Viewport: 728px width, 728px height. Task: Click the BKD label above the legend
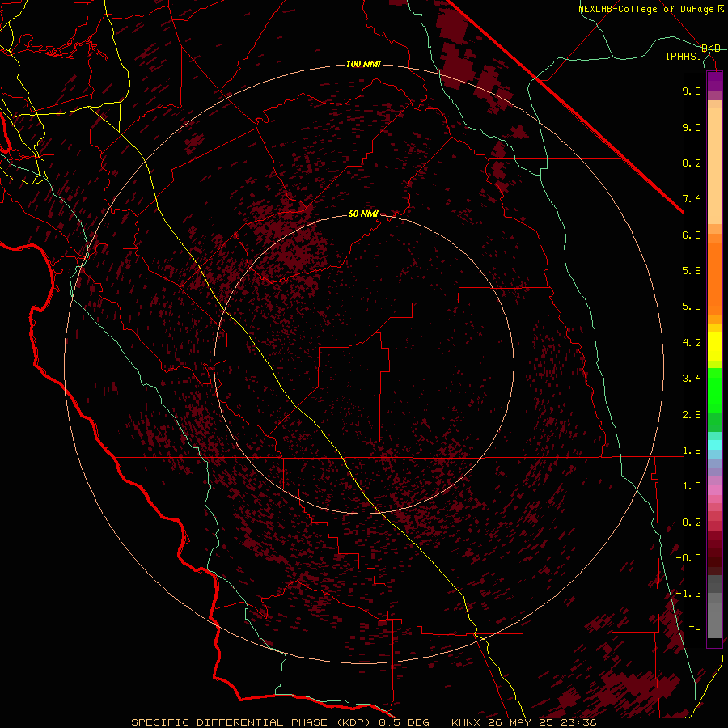[x=711, y=49]
